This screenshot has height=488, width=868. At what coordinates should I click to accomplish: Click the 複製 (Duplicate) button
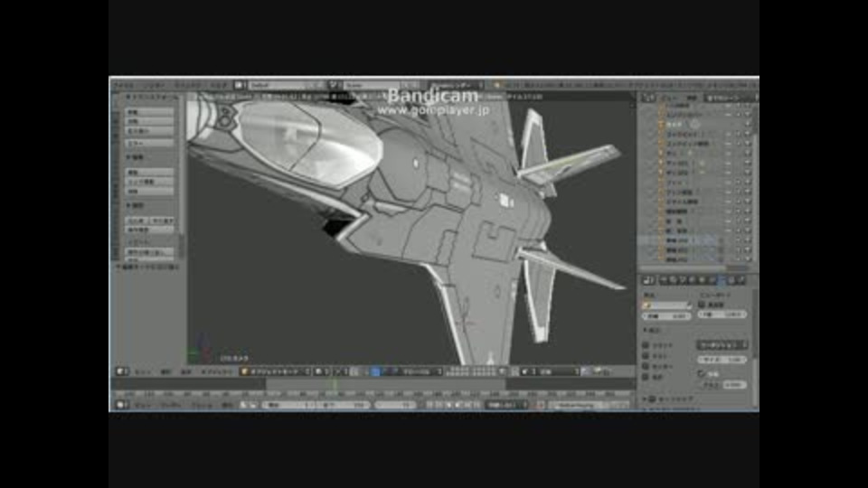pyautogui.click(x=150, y=172)
